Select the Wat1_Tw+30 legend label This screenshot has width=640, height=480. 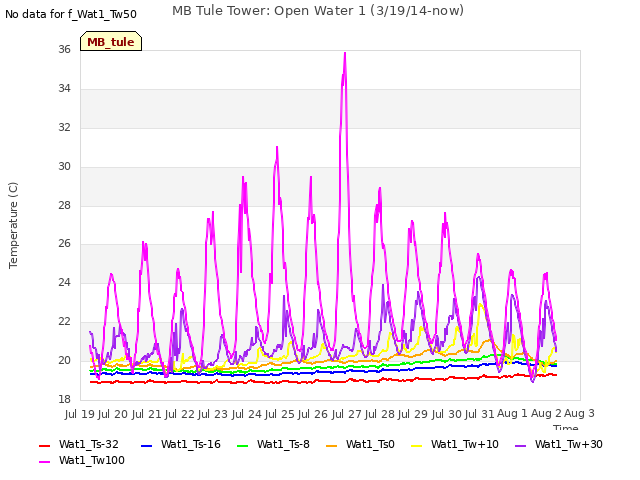pos(569,444)
